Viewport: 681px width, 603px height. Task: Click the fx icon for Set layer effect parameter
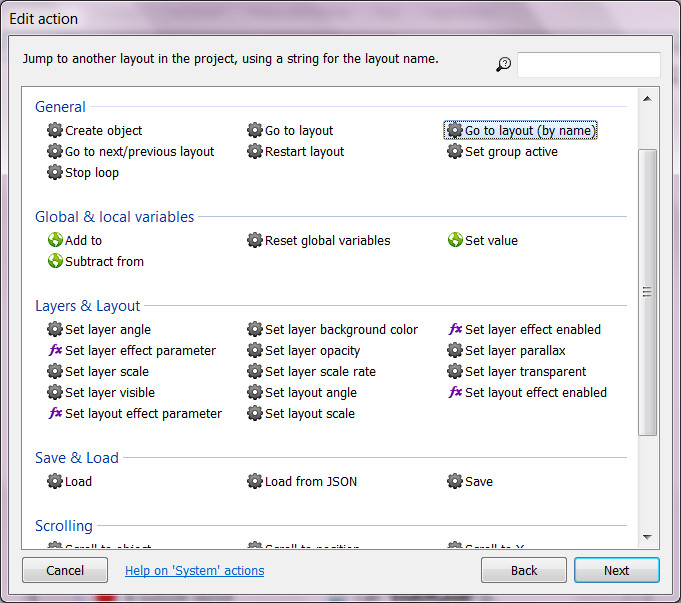tap(55, 351)
